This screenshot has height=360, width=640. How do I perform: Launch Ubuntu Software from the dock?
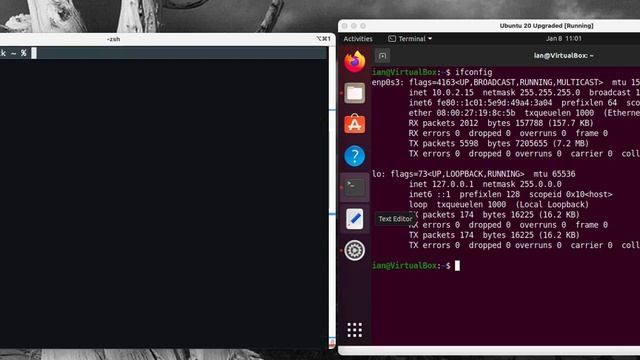[354, 124]
